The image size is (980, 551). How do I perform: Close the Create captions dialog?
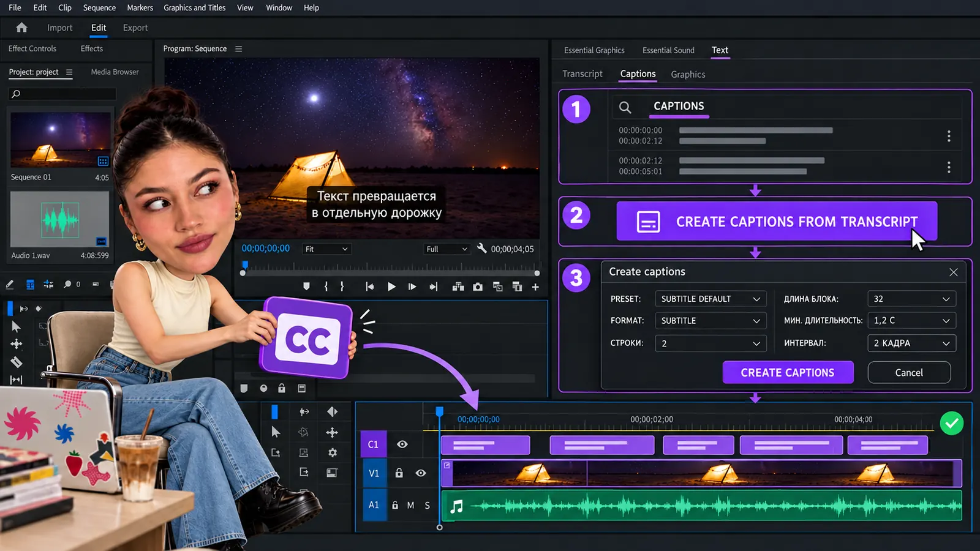click(x=954, y=272)
